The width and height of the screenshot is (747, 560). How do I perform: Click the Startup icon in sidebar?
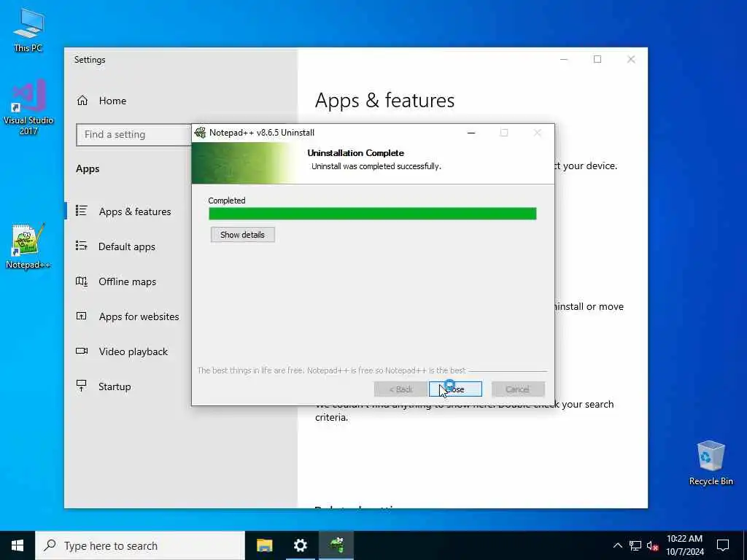coord(82,386)
